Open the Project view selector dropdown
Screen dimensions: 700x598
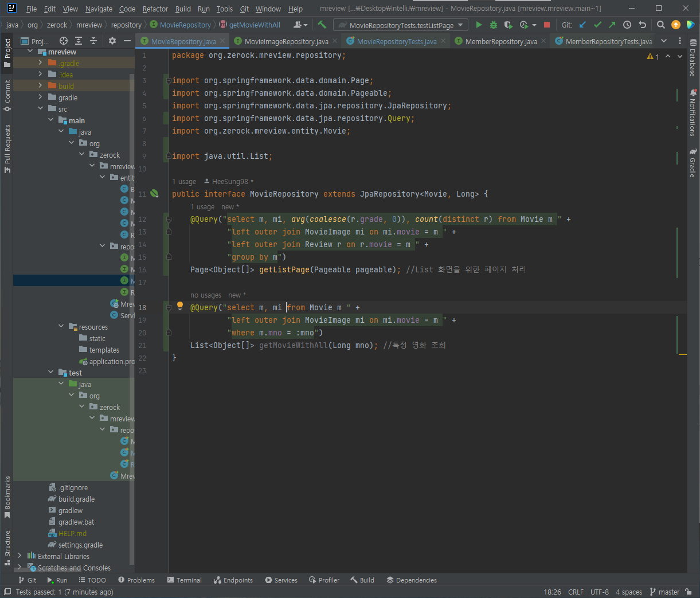(x=36, y=41)
